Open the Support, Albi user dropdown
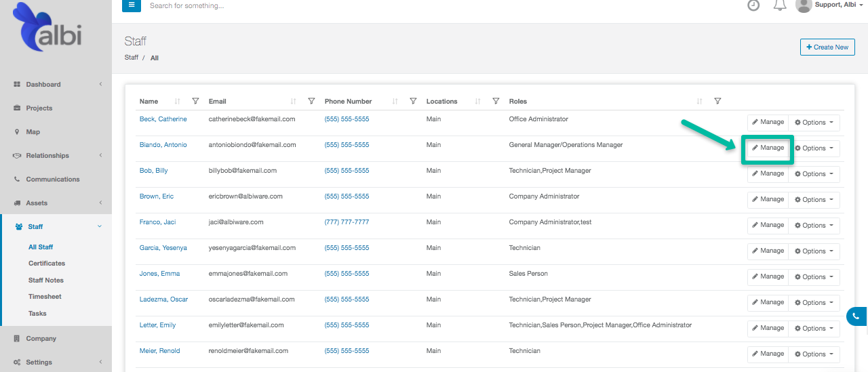The width and height of the screenshot is (868, 372). (x=834, y=5)
